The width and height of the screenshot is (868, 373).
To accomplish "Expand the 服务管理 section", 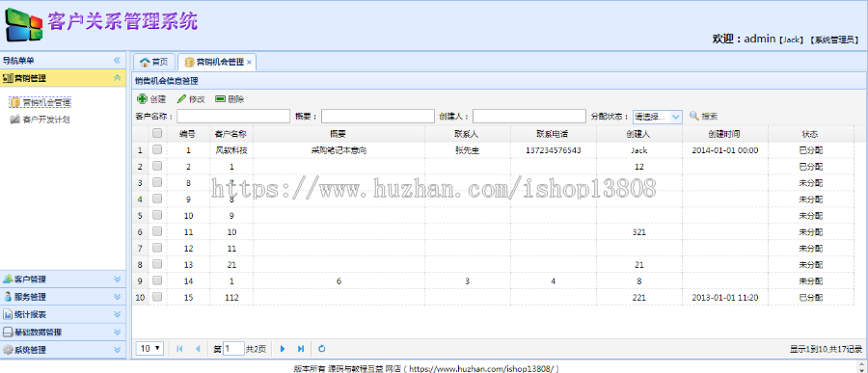I will click(x=117, y=297).
